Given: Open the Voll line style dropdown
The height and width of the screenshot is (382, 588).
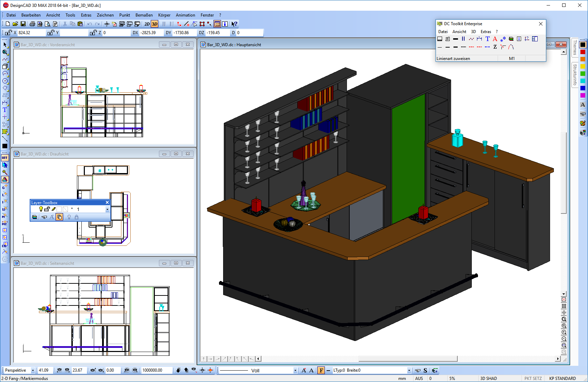Looking at the screenshot, I should pyautogui.click(x=295, y=370).
